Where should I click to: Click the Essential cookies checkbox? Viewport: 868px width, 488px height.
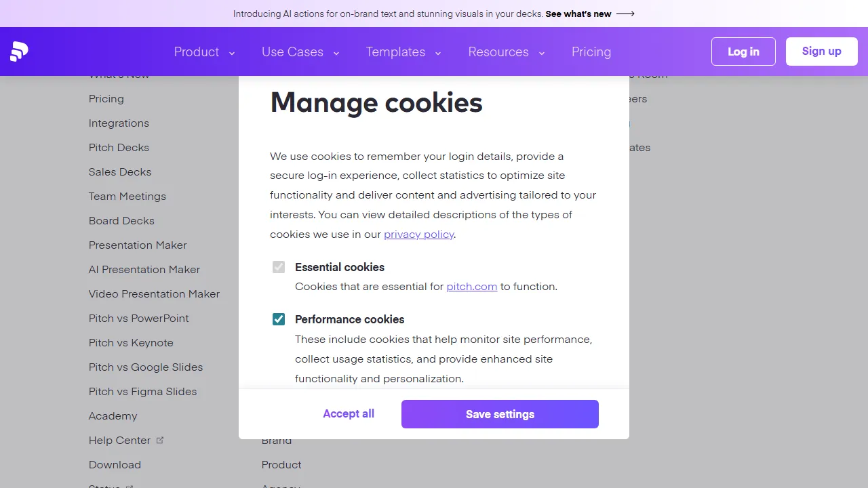click(279, 267)
